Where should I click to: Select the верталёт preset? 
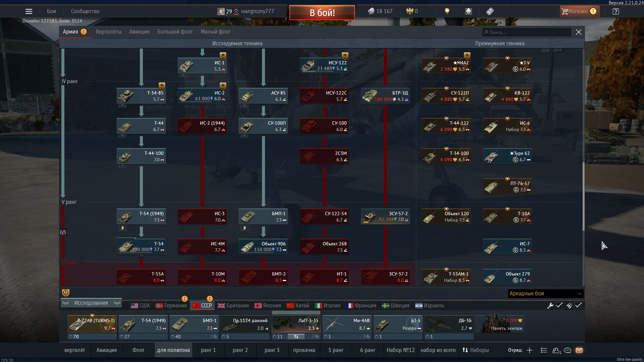[x=75, y=350]
